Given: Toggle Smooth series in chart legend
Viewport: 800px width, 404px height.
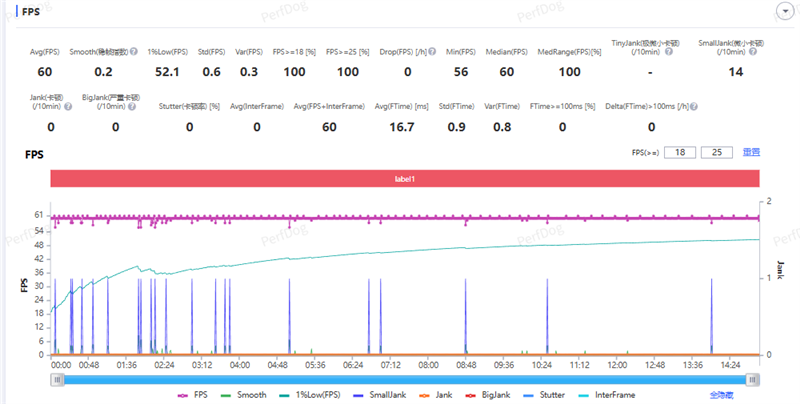Looking at the screenshot, I should (x=244, y=395).
